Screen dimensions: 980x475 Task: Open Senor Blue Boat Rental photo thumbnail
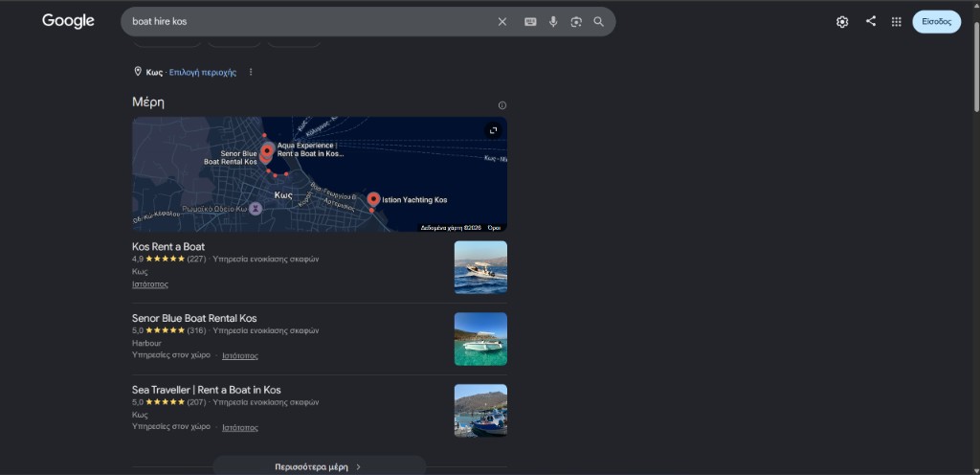pos(480,339)
